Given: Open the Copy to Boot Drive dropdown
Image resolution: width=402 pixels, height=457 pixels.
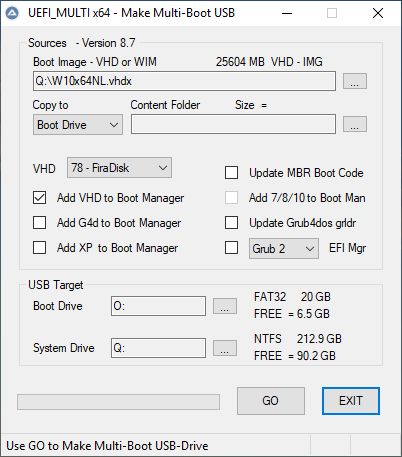Looking at the screenshot, I should (x=78, y=125).
